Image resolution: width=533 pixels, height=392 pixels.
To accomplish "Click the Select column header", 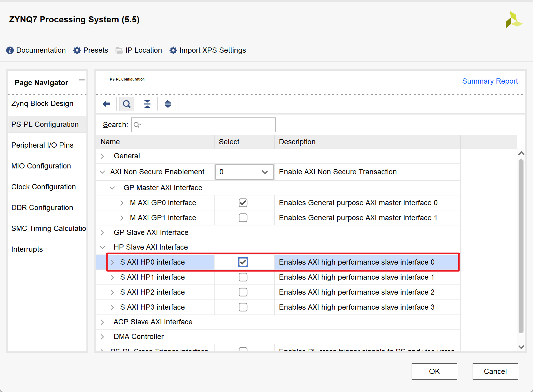I will [244, 142].
